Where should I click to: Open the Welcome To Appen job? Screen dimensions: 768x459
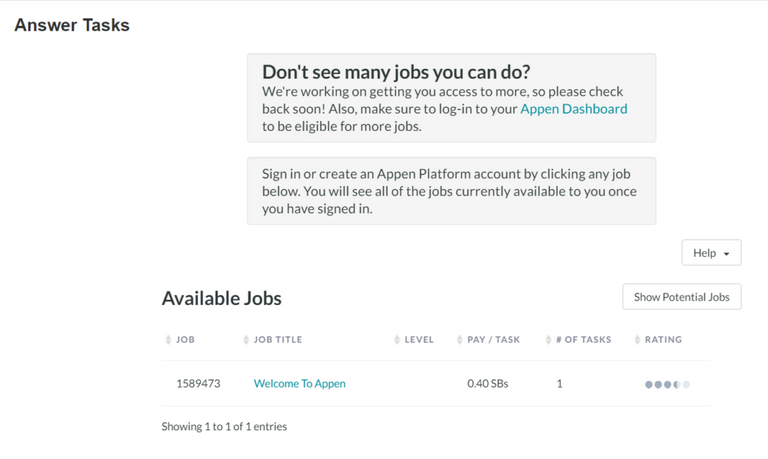point(299,384)
